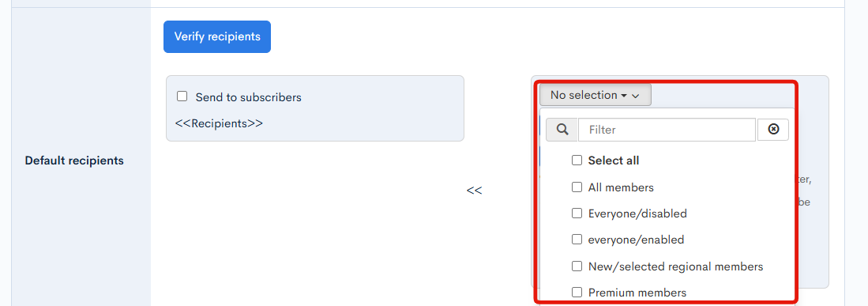Viewport: 868px width, 306px height.
Task: Click the << move recipients arrow
Action: point(474,191)
